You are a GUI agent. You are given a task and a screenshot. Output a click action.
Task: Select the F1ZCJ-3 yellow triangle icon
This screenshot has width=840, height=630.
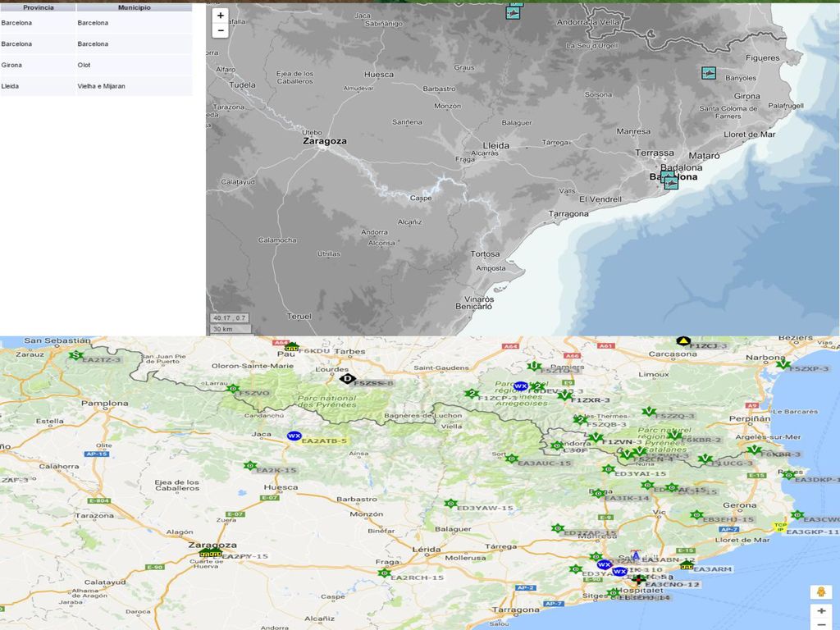click(x=683, y=340)
